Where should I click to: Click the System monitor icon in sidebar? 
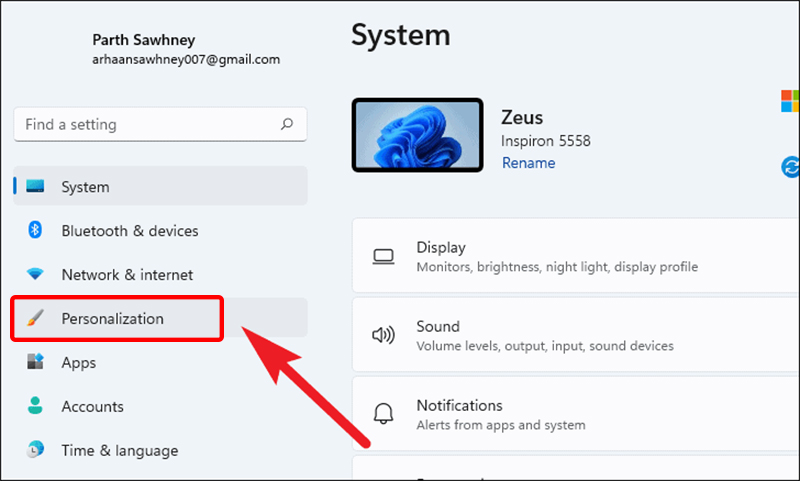point(35,186)
